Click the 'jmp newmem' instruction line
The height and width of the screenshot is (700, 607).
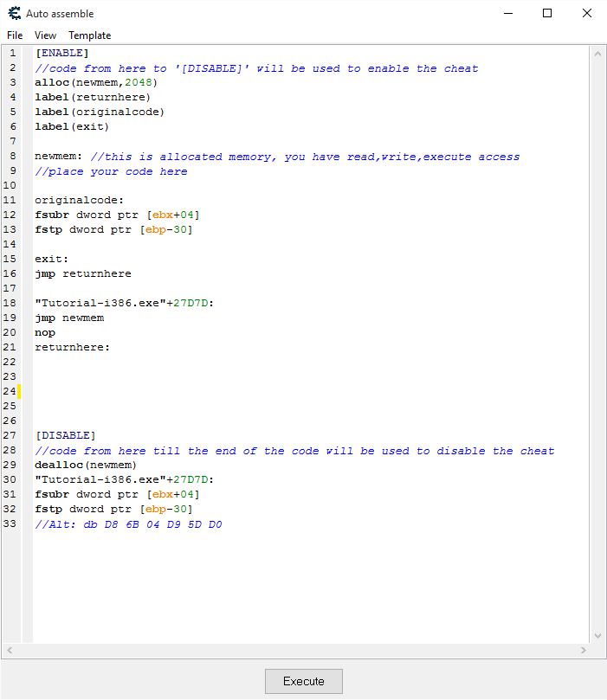click(x=69, y=318)
